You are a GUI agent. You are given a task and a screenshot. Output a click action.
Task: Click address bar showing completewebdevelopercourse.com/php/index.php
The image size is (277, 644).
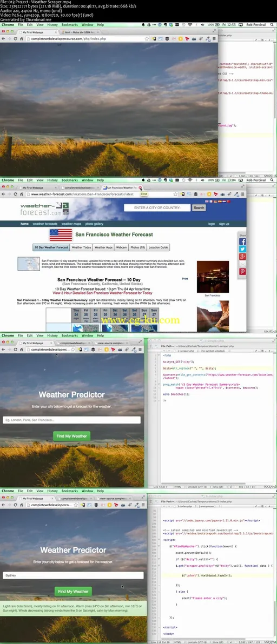tap(84, 38)
